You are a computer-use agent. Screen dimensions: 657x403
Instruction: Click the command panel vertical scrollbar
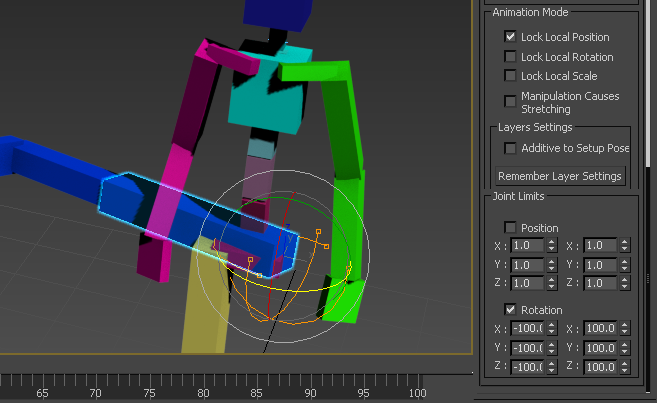click(648, 84)
